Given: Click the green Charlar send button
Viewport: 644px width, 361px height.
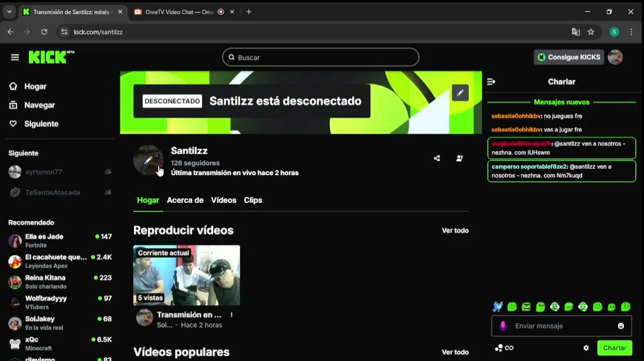Looking at the screenshot, I should [x=614, y=348].
